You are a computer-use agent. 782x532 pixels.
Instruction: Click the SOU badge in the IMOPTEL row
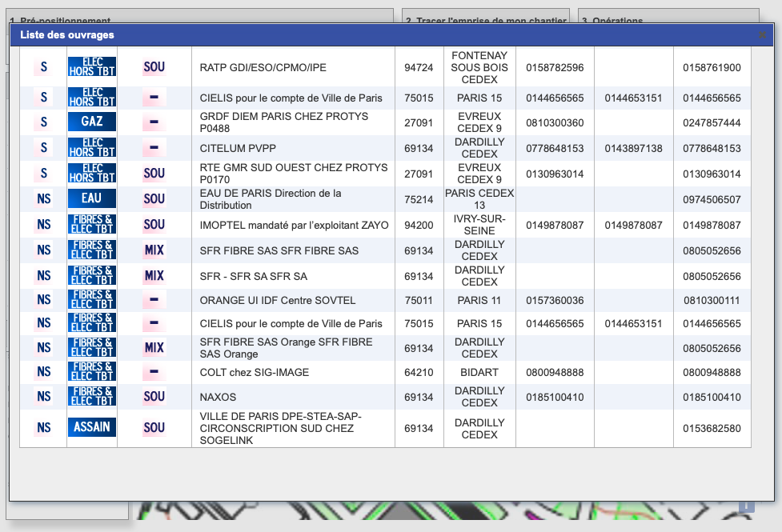(154, 224)
